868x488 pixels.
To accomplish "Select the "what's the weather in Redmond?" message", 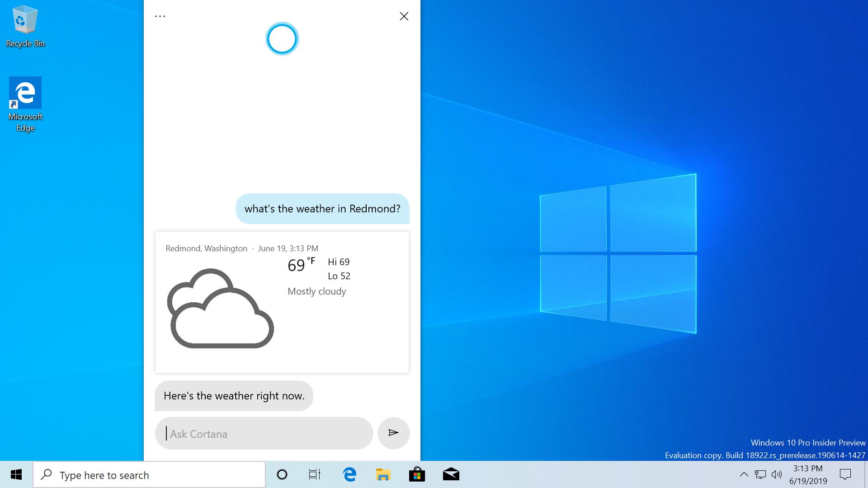I will click(x=322, y=209).
